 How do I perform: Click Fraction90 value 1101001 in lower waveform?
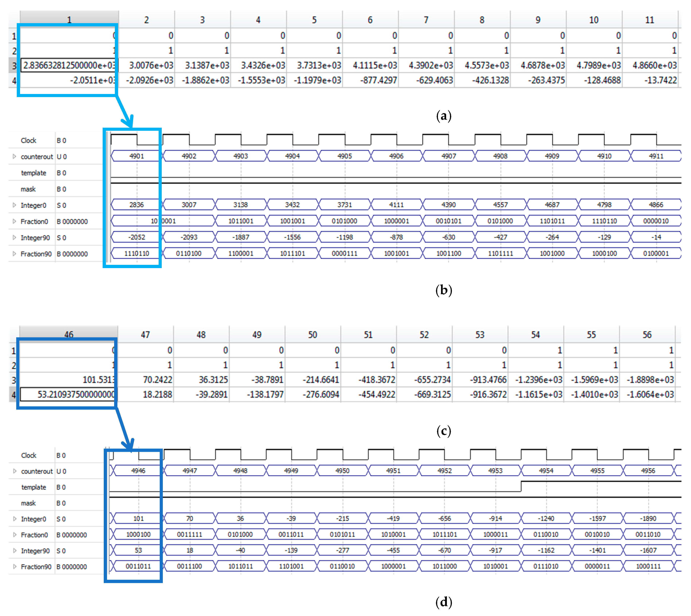(291, 566)
